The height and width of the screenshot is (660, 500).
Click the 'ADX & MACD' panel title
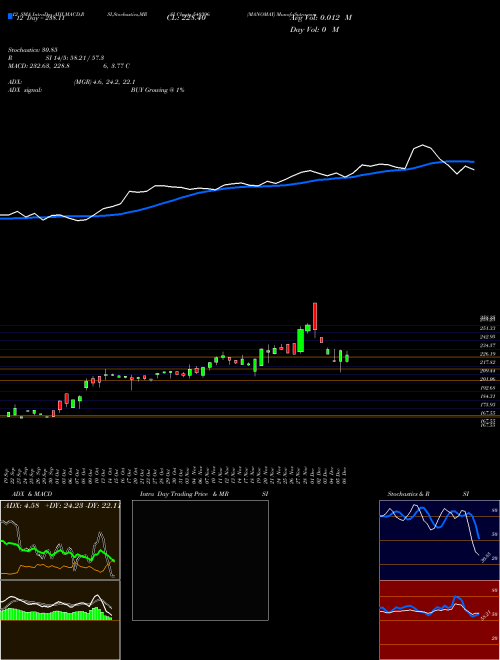click(32, 494)
